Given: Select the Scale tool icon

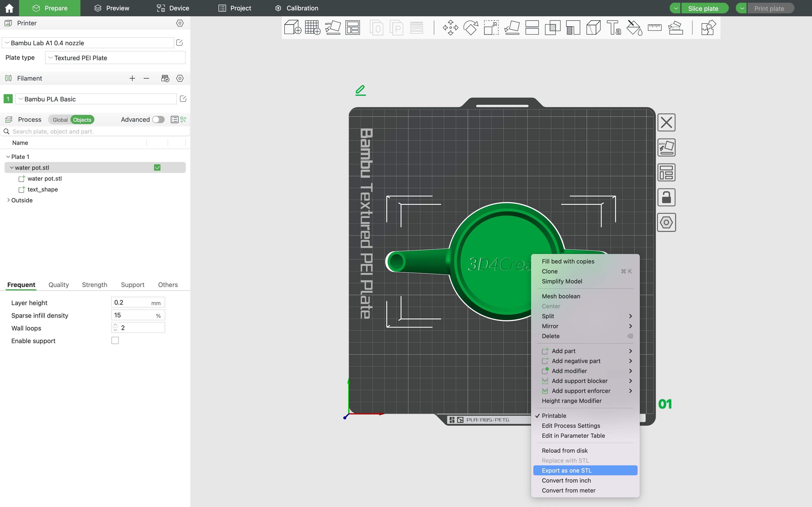Looking at the screenshot, I should [x=491, y=27].
